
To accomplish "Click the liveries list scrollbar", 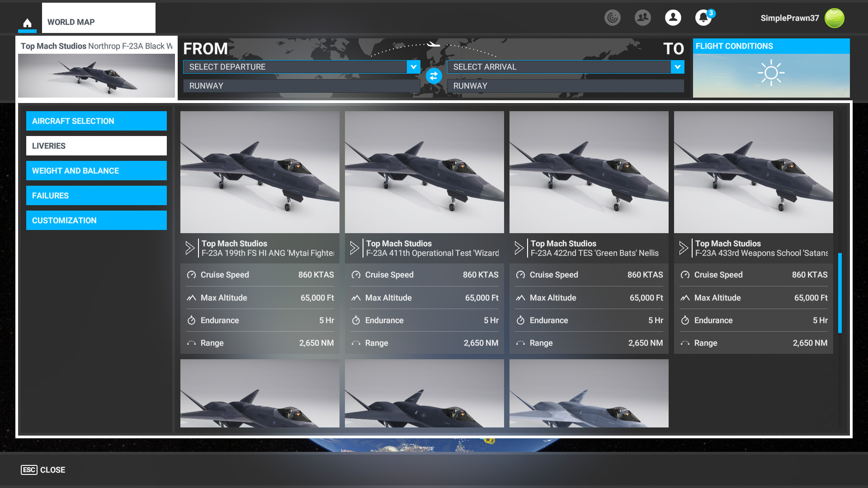I will click(840, 293).
